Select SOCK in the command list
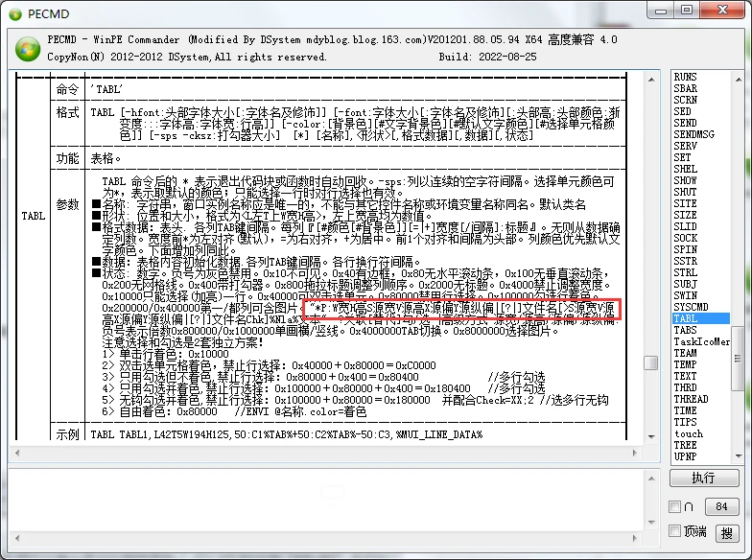The image size is (752, 560). click(685, 238)
